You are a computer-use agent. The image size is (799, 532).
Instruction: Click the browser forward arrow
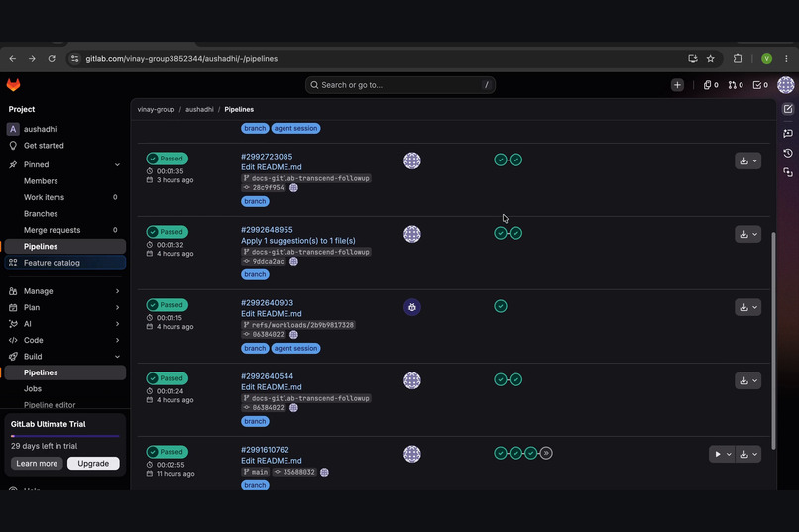tap(32, 59)
